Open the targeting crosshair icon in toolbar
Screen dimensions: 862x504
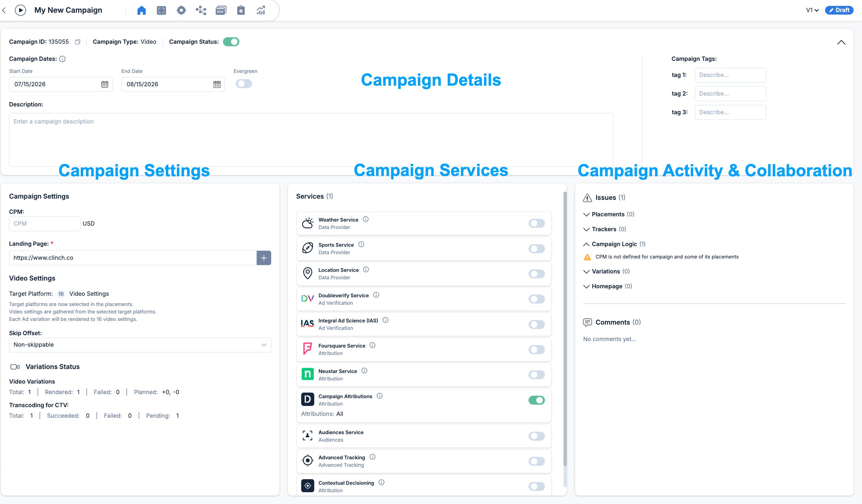[181, 10]
